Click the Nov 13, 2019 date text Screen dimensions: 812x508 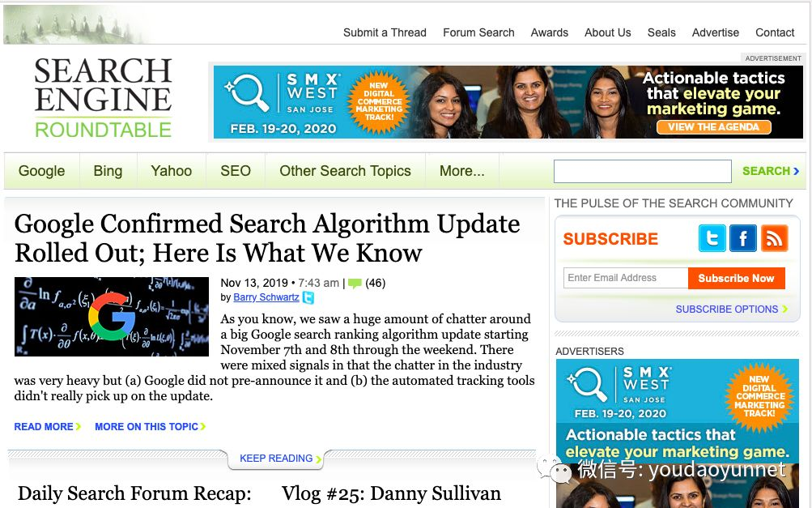(x=254, y=284)
